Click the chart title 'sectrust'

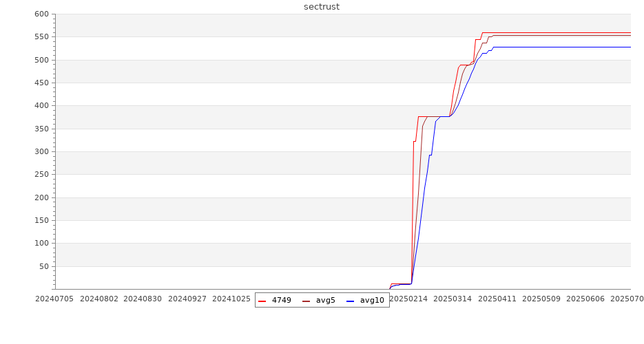point(322,7)
